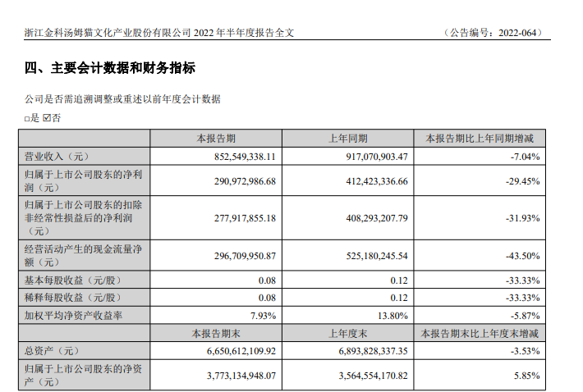
Task: Select the value 277,917,855.18
Action: 245,218
